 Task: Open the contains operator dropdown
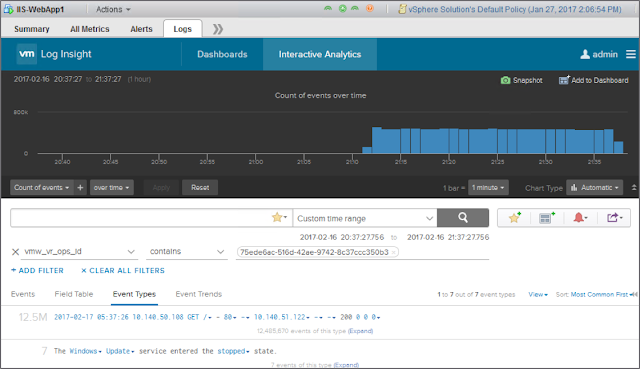[x=187, y=251]
